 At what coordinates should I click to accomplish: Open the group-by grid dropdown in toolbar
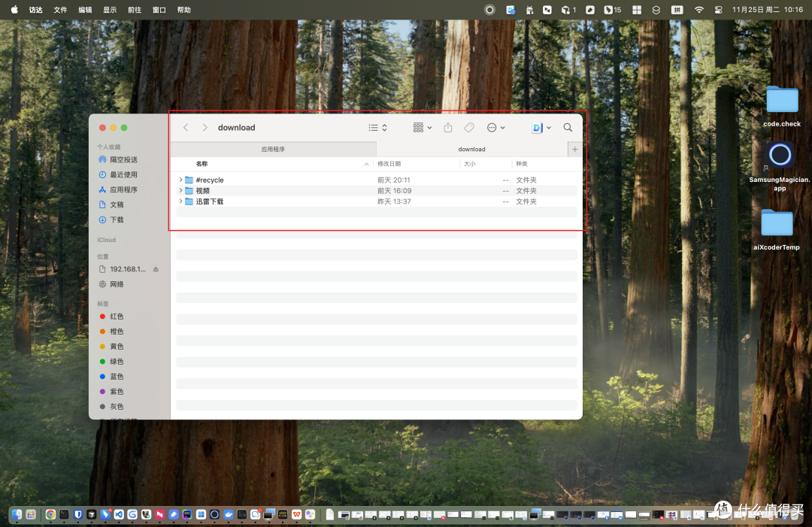tap(422, 127)
